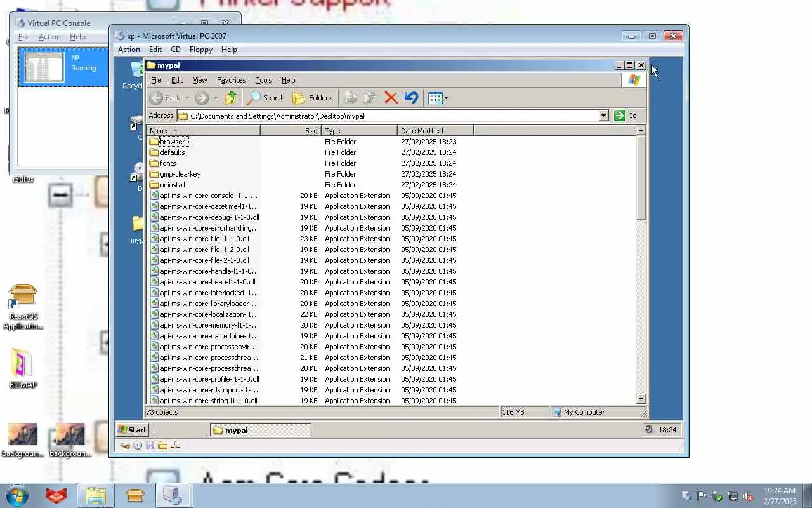Sort by the Date Modified column header
812x508 pixels.
(435, 131)
